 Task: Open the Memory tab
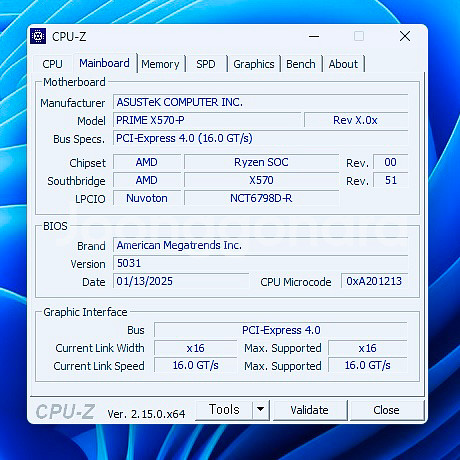[160, 64]
